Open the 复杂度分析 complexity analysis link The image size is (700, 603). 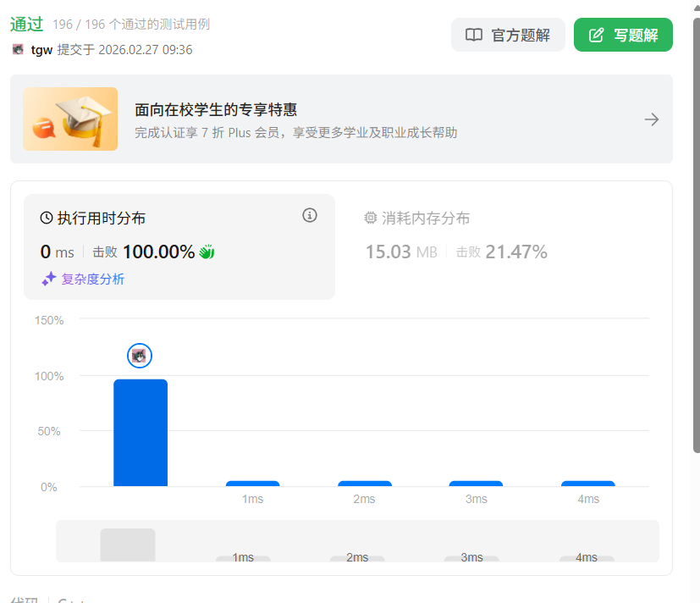92,279
